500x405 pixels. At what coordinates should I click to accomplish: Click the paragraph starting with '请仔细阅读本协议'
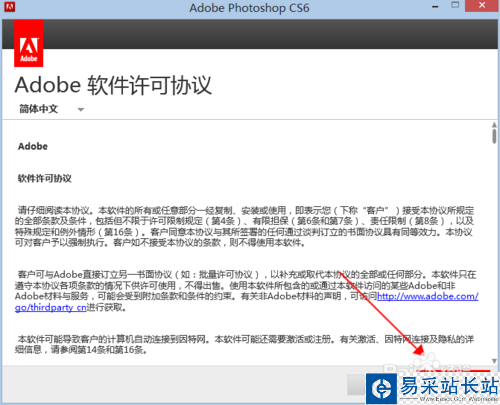244,226
